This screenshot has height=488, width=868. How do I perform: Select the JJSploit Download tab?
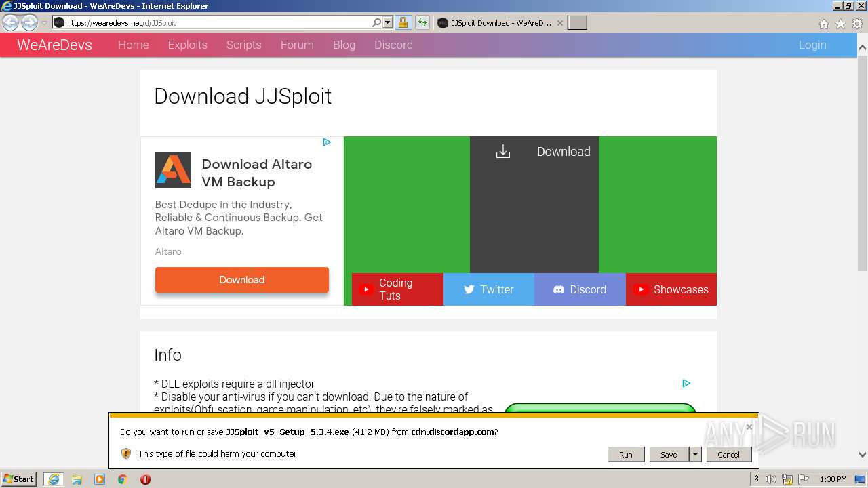point(500,22)
